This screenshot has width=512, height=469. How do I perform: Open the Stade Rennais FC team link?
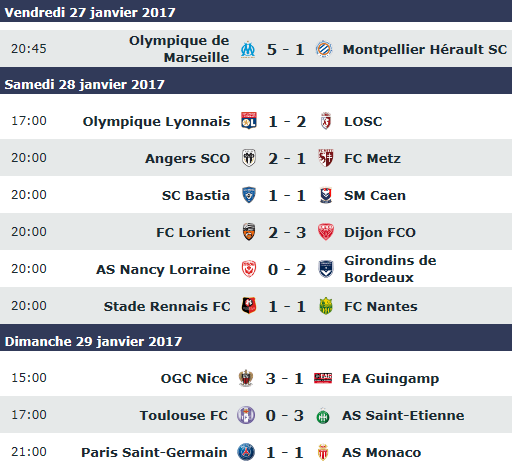point(167,306)
